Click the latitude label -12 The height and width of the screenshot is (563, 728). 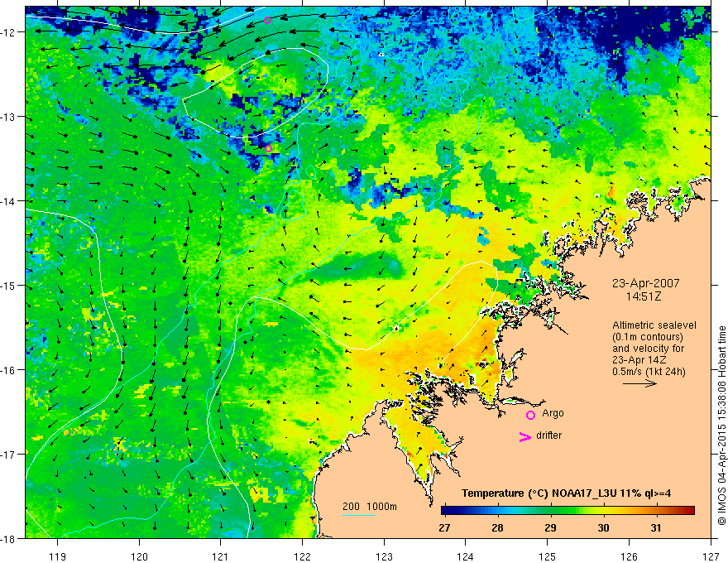coord(9,32)
